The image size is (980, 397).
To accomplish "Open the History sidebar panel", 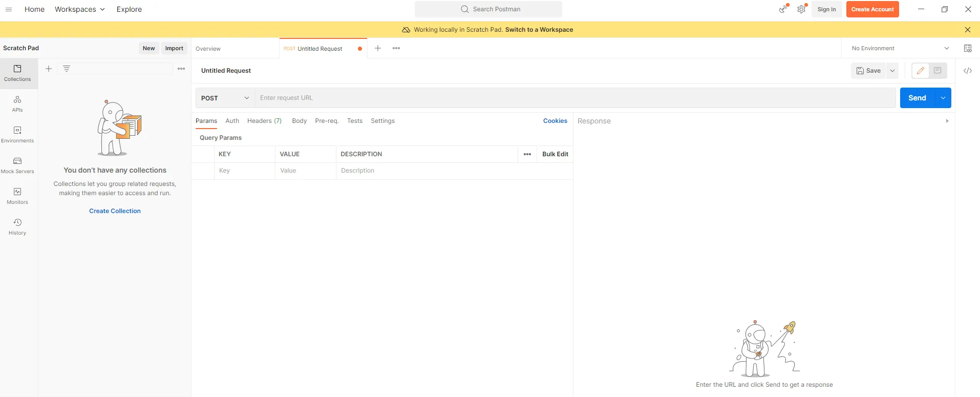I will (x=17, y=227).
